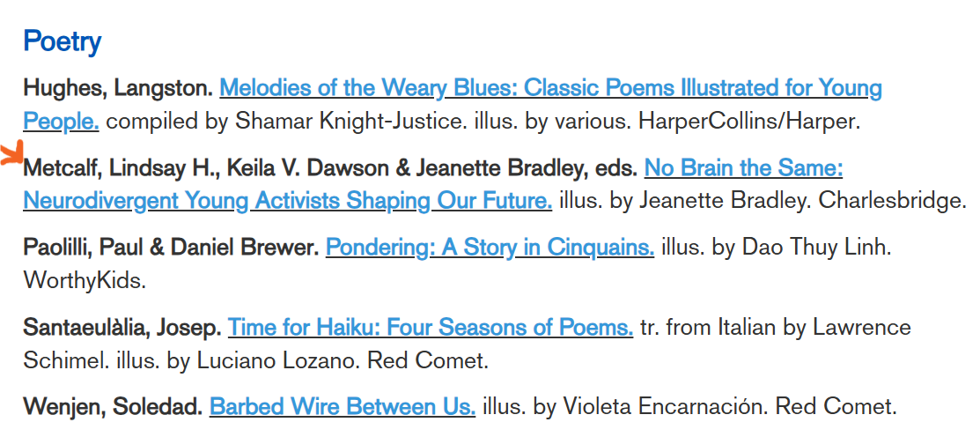Click author name Santaeulàlia, Josep
The image size is (980, 437).
coord(122,329)
